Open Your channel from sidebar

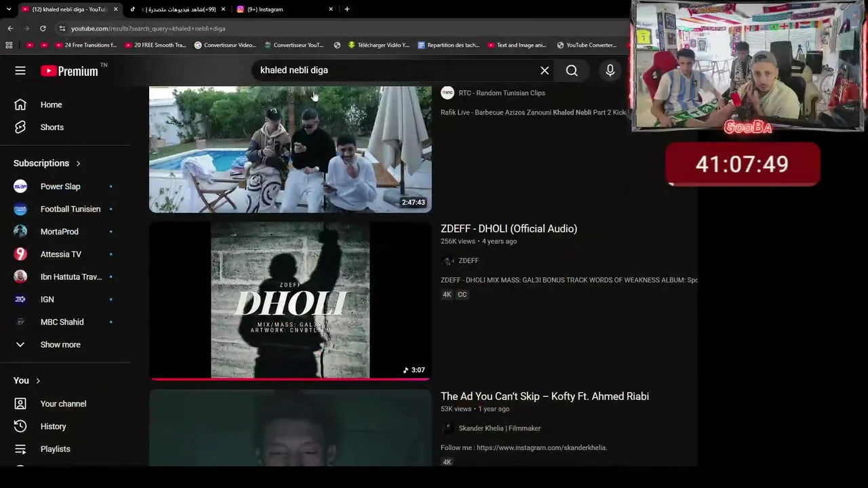pos(64,404)
